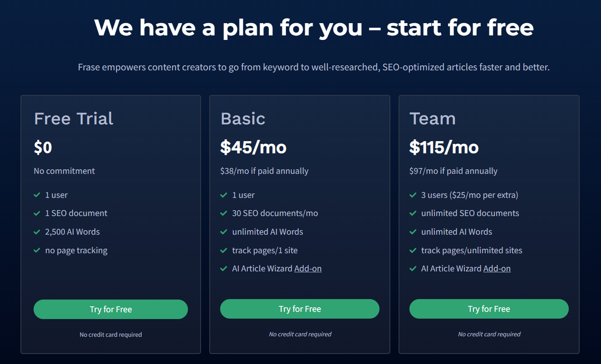Image resolution: width=601 pixels, height=364 pixels.
Task: Click checkmark next to no page tracking
Action: (37, 250)
